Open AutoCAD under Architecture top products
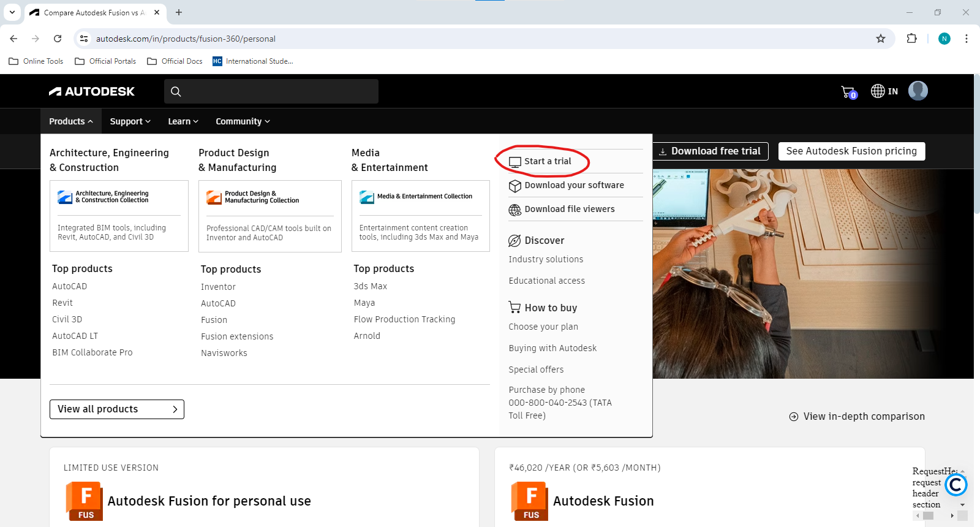 (70, 286)
